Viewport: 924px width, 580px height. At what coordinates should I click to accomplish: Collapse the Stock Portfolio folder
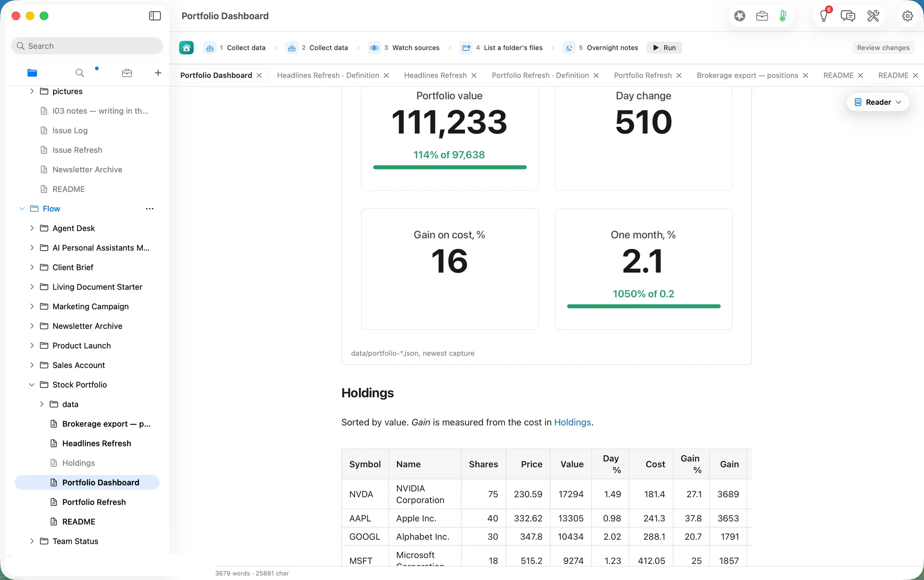(32, 385)
